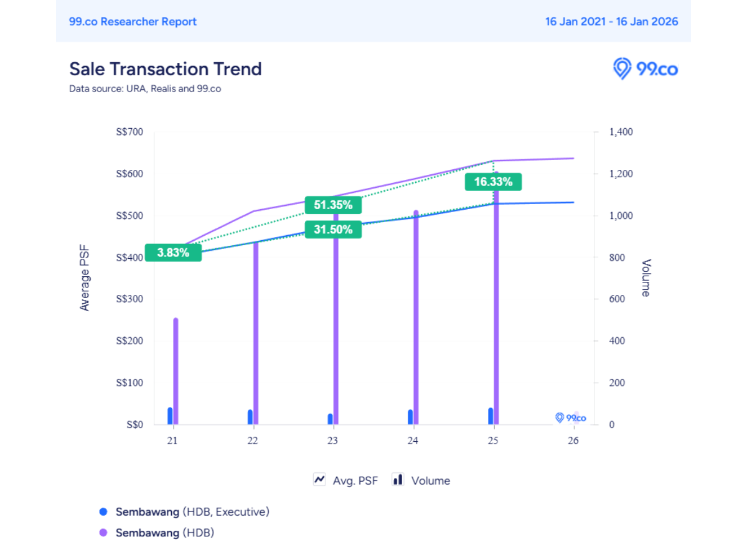The image size is (747, 560).
Task: Click the 51.35% growth badge
Action: tap(333, 205)
